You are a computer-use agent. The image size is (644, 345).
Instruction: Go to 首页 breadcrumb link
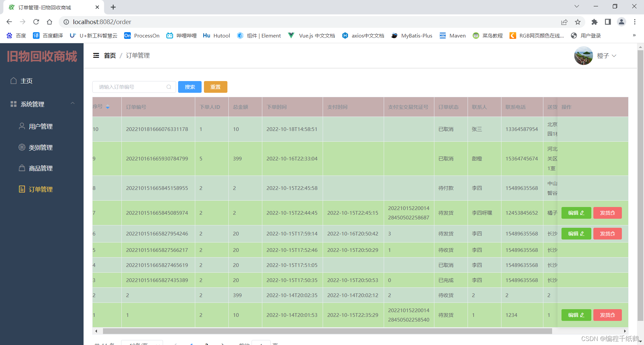click(x=110, y=56)
